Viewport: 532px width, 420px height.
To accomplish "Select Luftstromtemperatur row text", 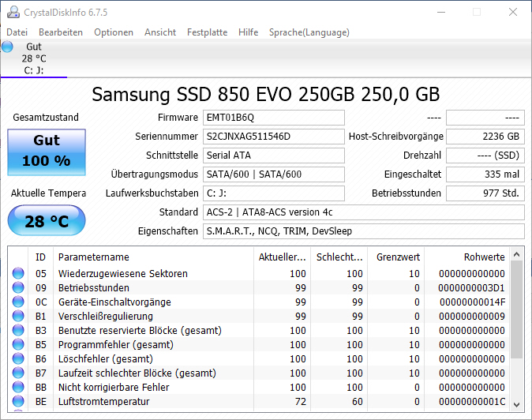I will pos(104,402).
